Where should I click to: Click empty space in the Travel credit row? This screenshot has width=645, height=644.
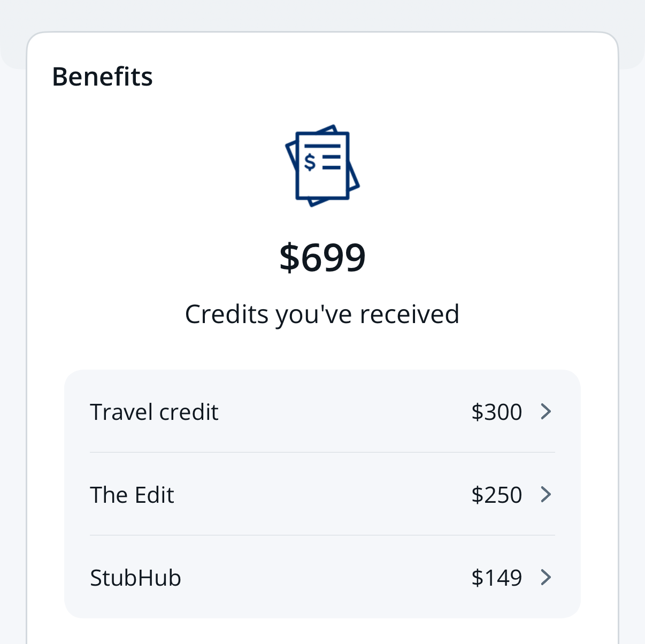pyautogui.click(x=342, y=412)
